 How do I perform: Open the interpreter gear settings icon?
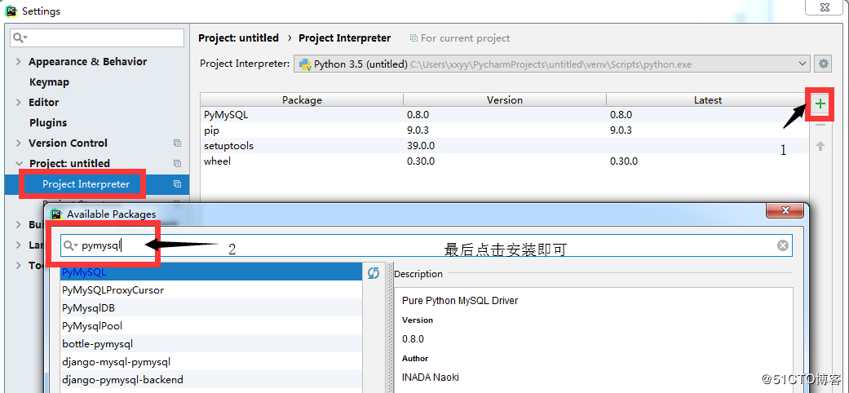click(x=824, y=64)
